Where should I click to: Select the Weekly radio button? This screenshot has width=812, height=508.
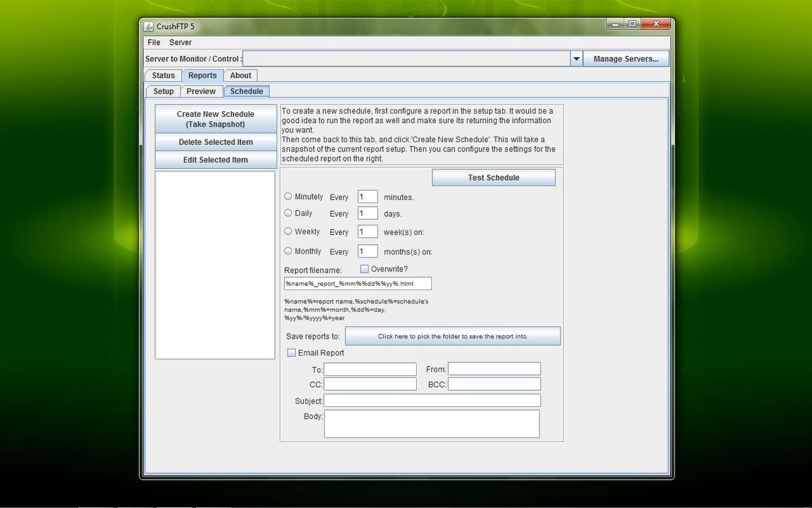tap(288, 232)
